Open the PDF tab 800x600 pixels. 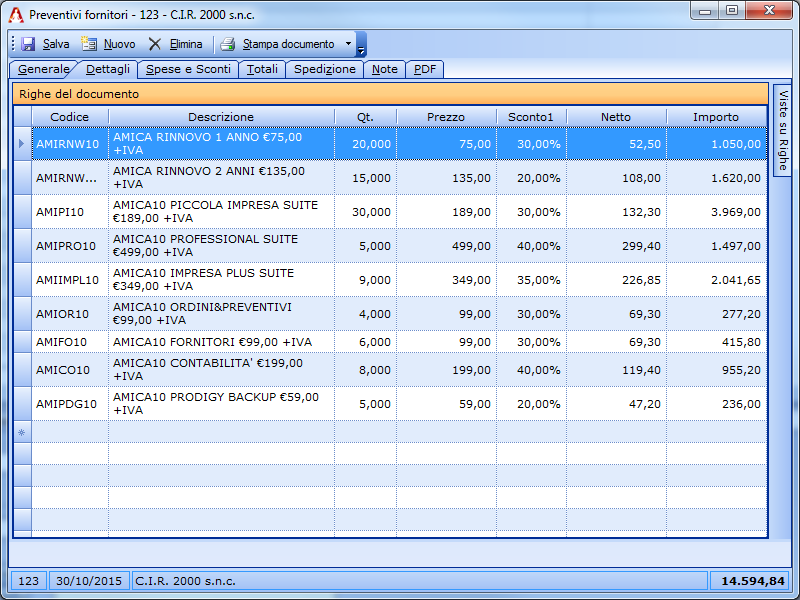(x=424, y=69)
